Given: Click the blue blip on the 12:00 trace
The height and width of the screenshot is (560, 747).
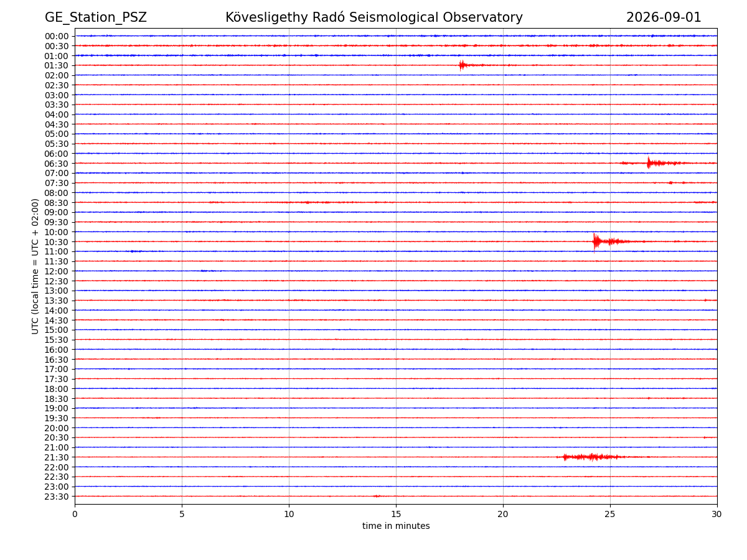Looking at the screenshot, I should [208, 271].
